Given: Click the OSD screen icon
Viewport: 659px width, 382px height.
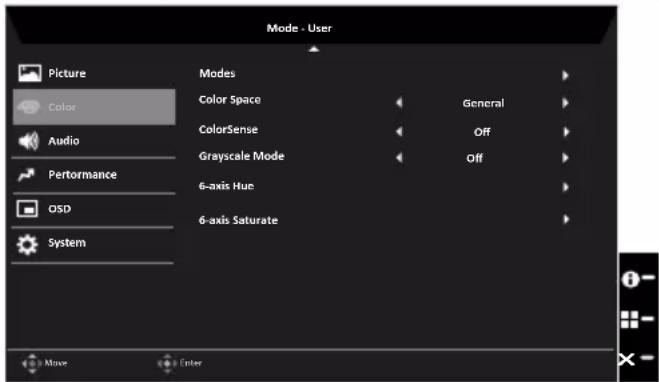Looking at the screenshot, I should pyautogui.click(x=27, y=209).
